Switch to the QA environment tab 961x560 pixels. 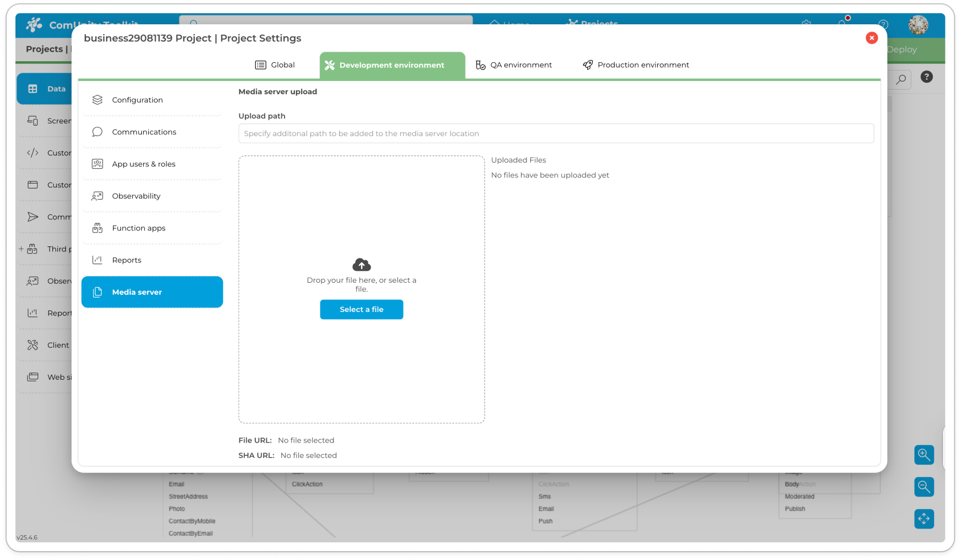click(x=514, y=65)
